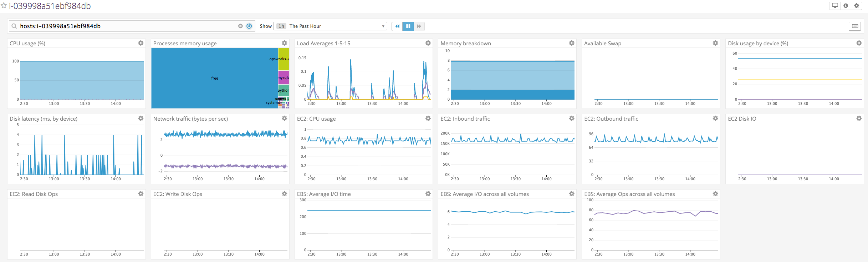The image size is (868, 262).
Task: Click the 'EC2: CPU usage' widget title
Action: tap(316, 119)
